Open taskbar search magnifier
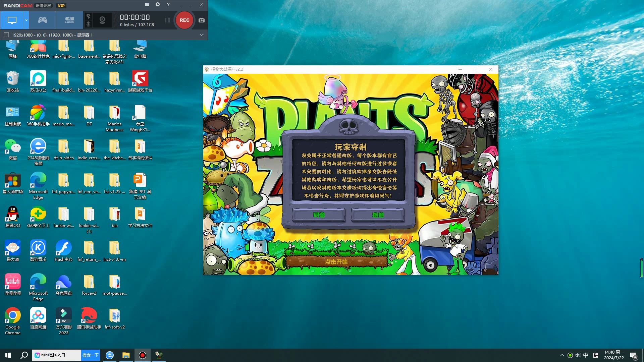The height and width of the screenshot is (362, 644). click(24, 355)
